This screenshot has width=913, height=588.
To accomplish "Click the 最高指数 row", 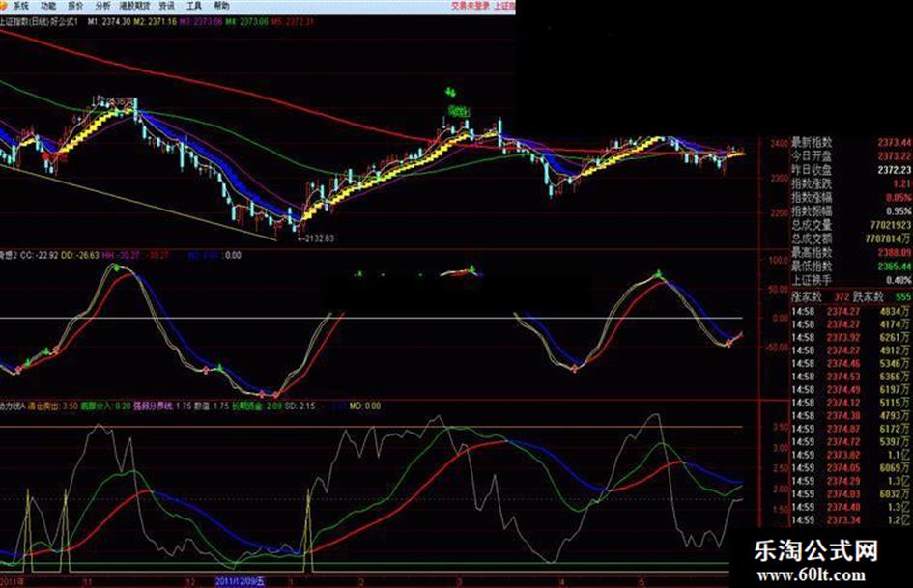I will pyautogui.click(x=851, y=253).
